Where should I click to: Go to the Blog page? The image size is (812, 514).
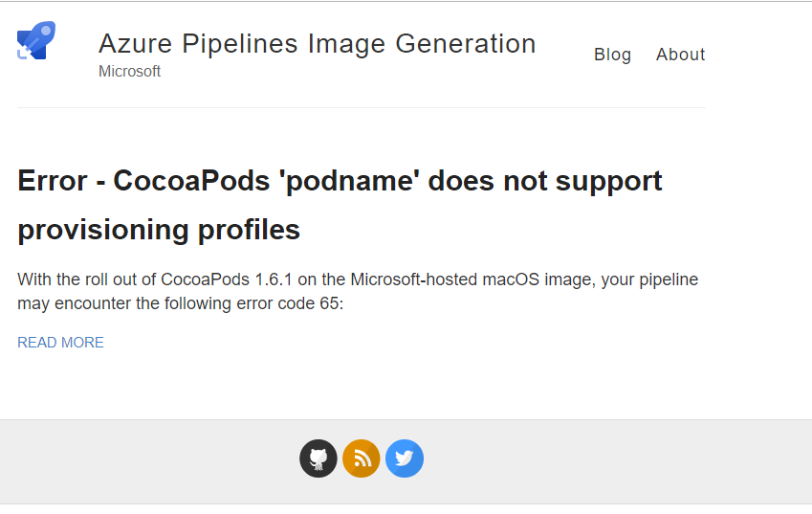(613, 55)
